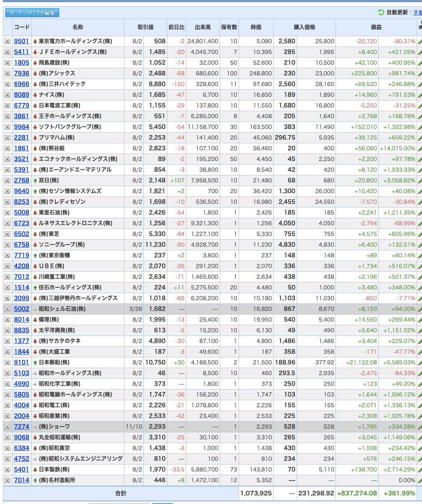Click X icon beside 5002 昭和シェル石油
Image resolution: width=422 pixels, height=504 pixels.
(x=7, y=309)
